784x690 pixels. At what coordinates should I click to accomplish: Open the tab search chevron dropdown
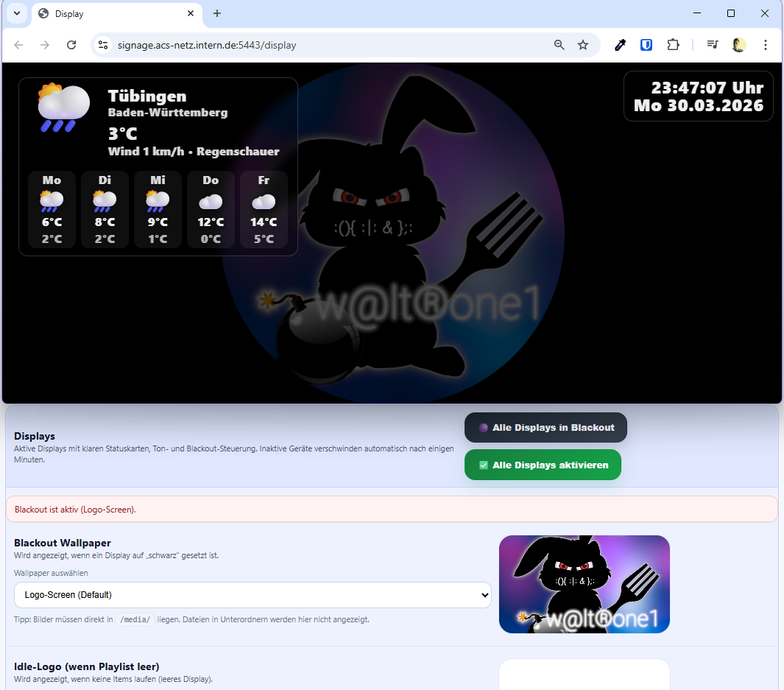17,13
